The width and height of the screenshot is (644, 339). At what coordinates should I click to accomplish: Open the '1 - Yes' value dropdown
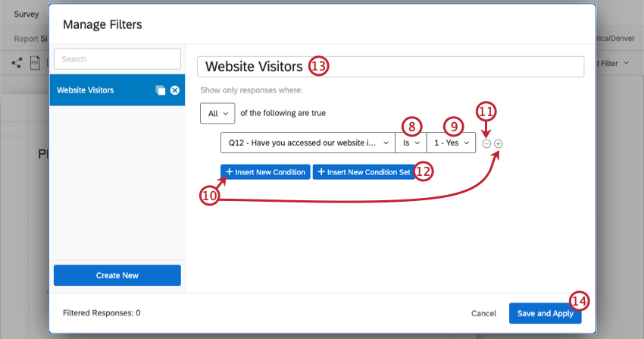coord(450,143)
